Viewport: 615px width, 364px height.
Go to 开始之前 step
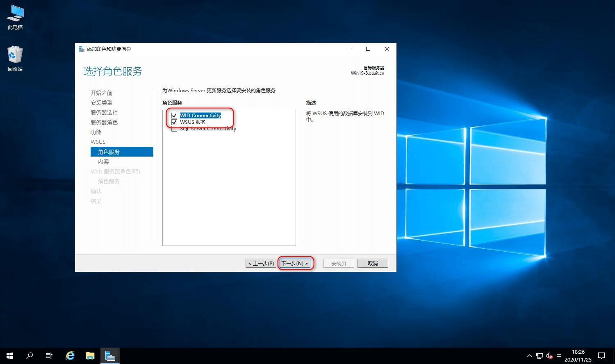[101, 93]
